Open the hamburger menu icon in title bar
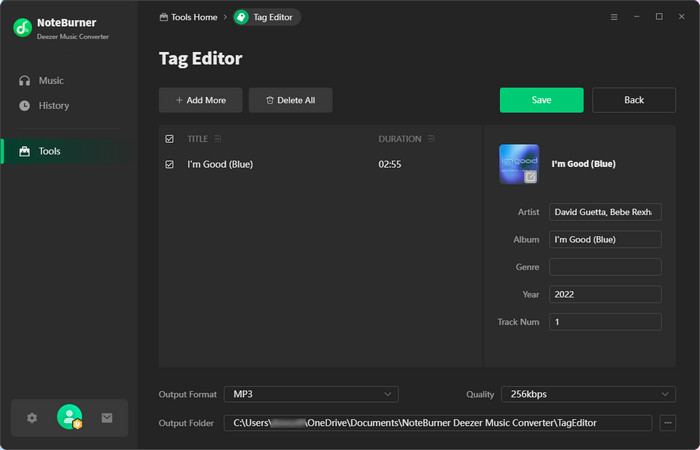Viewport: 700px width, 450px height. [614, 17]
